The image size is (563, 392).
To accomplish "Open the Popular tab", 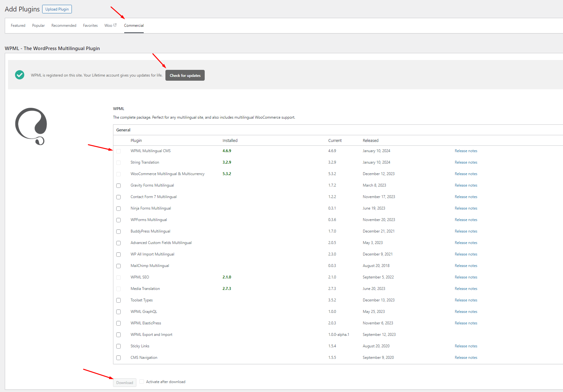I will pyautogui.click(x=38, y=26).
